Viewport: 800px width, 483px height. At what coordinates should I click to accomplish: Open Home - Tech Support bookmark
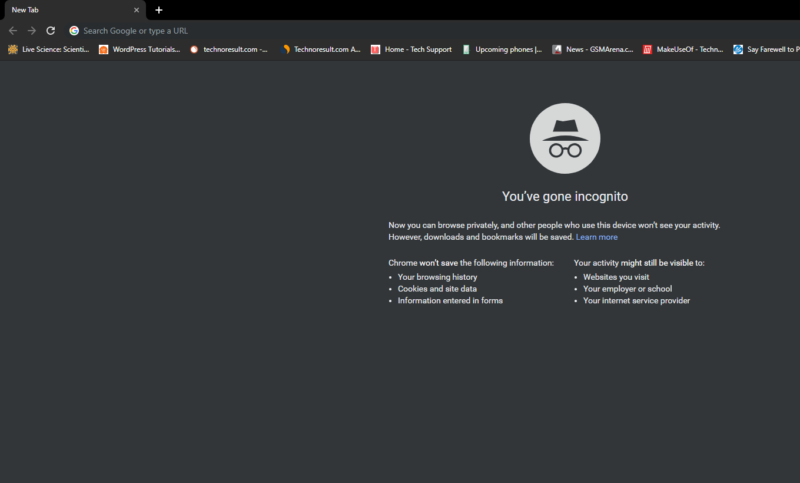point(411,49)
